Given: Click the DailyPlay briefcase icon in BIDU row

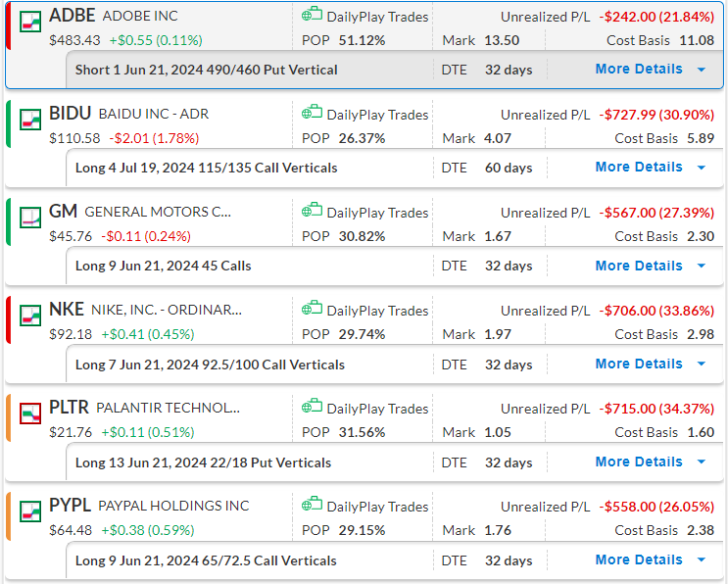Looking at the screenshot, I should tap(312, 113).
